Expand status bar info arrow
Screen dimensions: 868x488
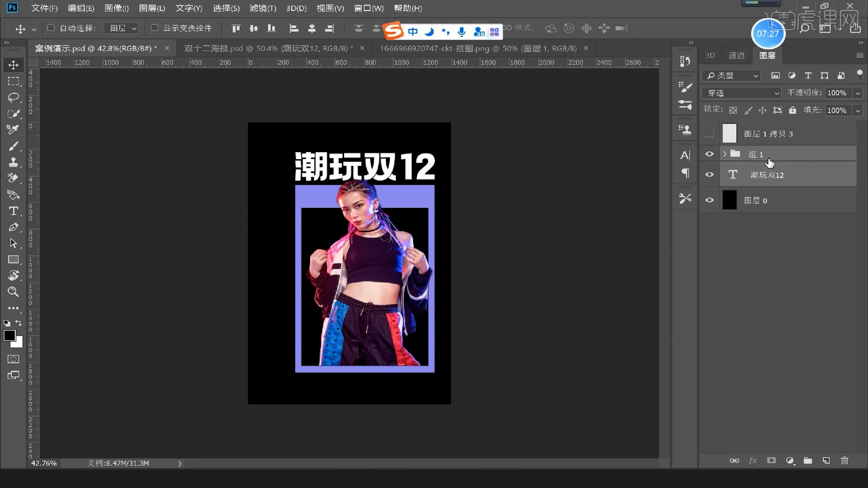[179, 464]
